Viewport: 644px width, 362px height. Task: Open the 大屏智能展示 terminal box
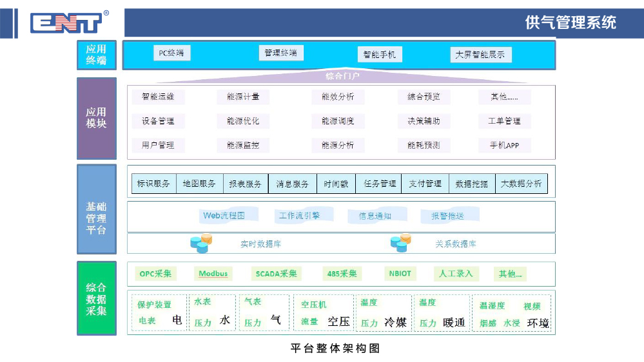(480, 55)
